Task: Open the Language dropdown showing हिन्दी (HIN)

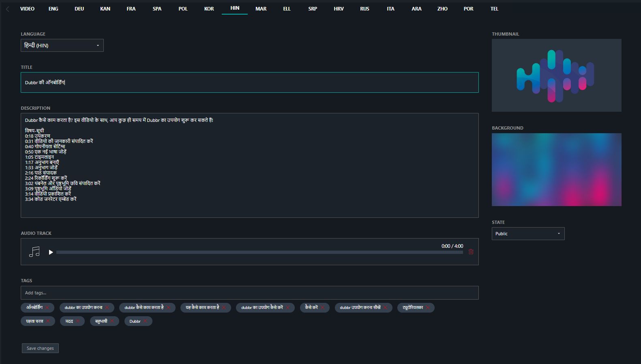Action: pos(62,45)
